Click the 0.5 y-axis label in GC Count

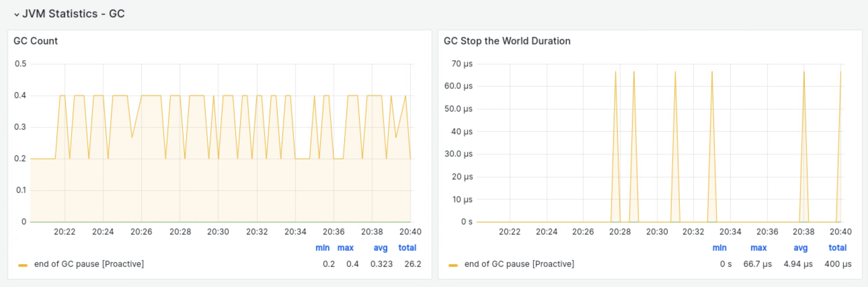tap(20, 64)
